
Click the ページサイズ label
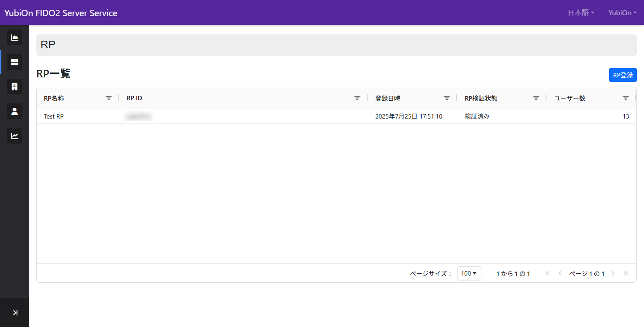click(x=431, y=274)
